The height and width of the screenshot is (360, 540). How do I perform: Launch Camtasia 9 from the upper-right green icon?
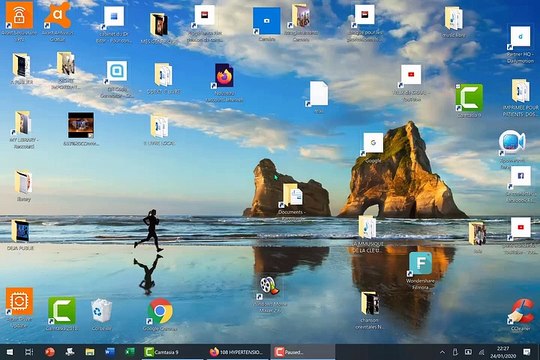[469, 97]
